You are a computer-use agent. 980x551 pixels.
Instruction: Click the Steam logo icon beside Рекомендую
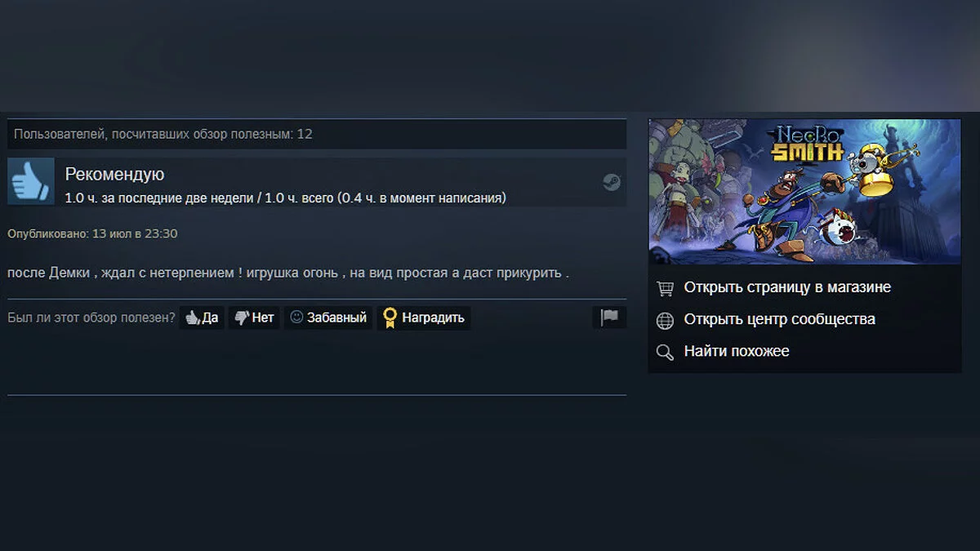pos(611,182)
